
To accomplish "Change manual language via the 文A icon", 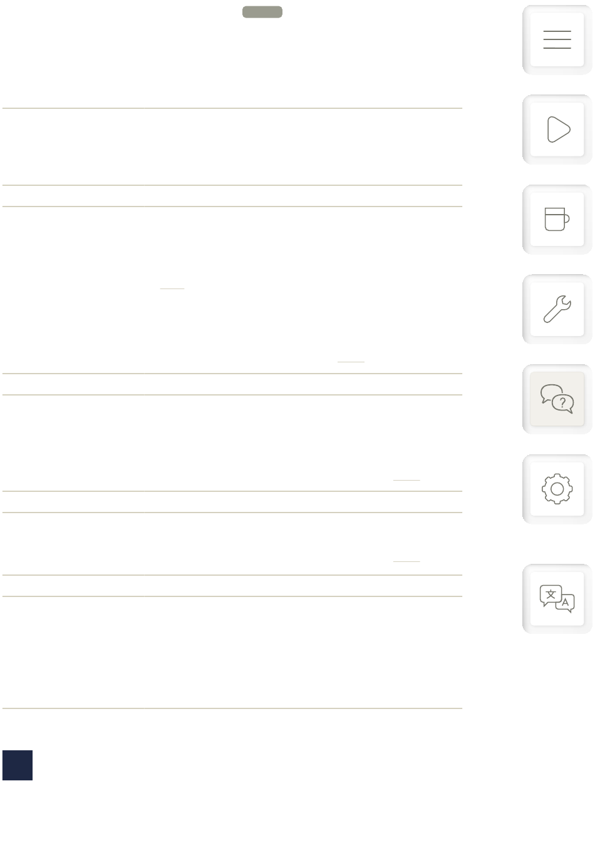I will pos(557,599).
